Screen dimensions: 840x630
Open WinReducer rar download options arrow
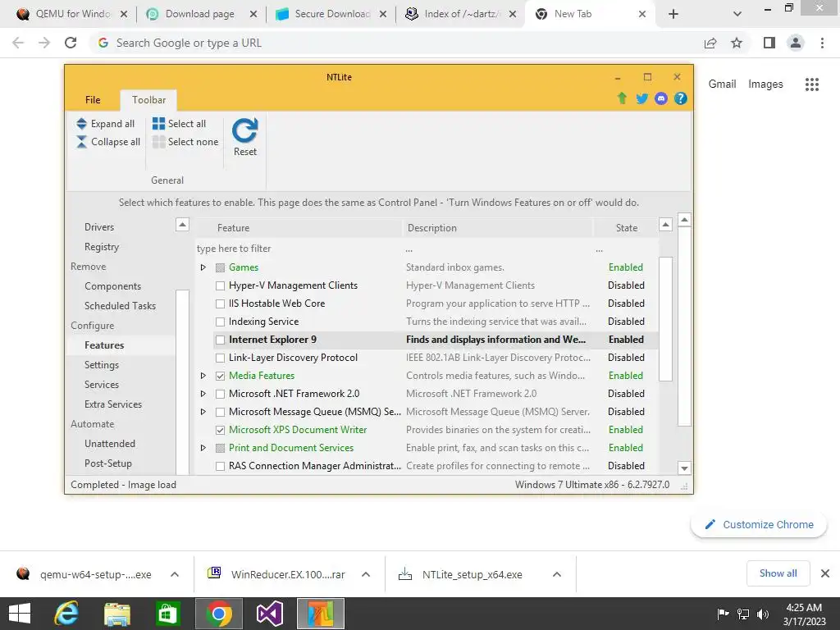[365, 574]
